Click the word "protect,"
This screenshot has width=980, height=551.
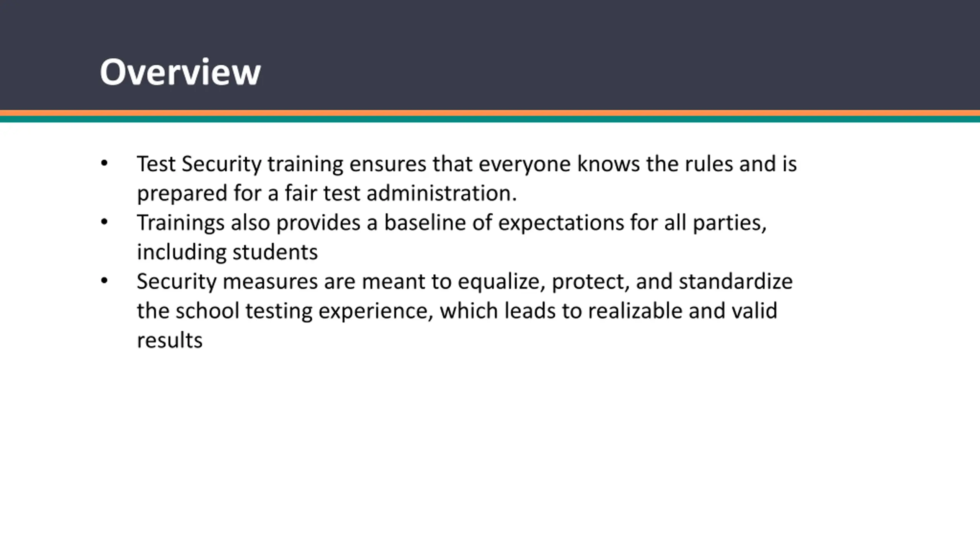591,282
